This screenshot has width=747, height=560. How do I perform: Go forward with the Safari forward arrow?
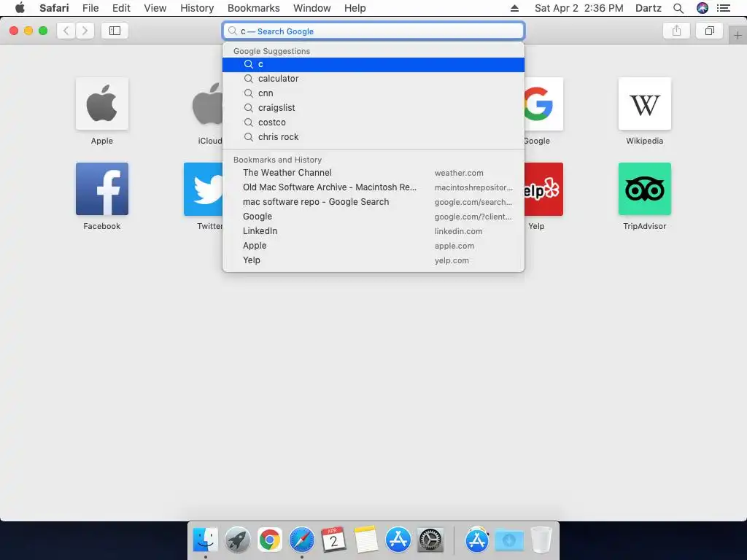tap(85, 31)
